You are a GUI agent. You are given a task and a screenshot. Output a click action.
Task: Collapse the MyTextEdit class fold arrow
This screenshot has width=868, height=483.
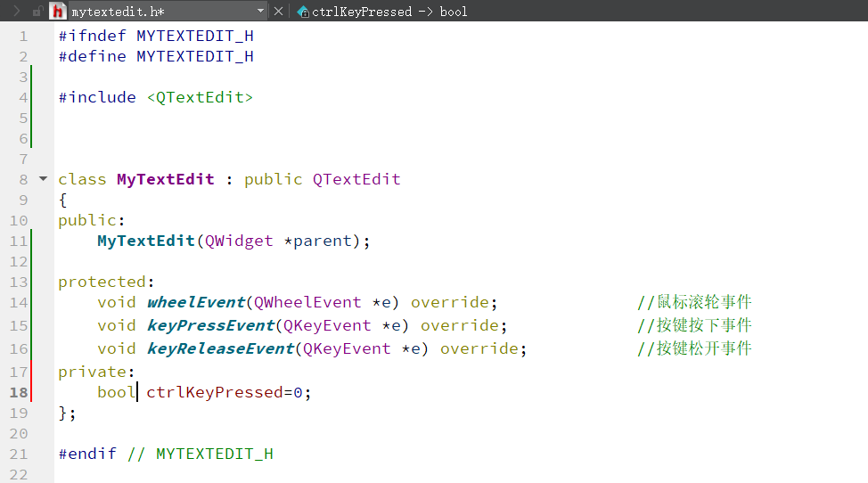(x=43, y=179)
